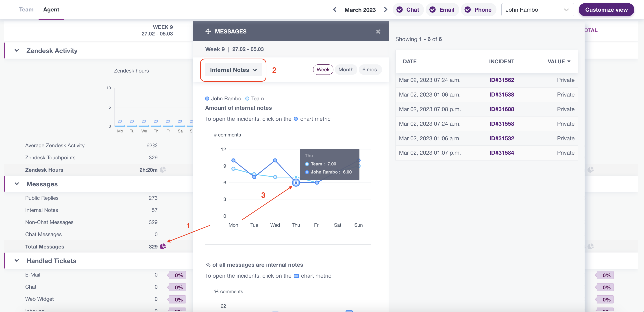Open pie chart icon next to Total Messages
Viewport: 644px width, 312px height.
[x=163, y=246]
